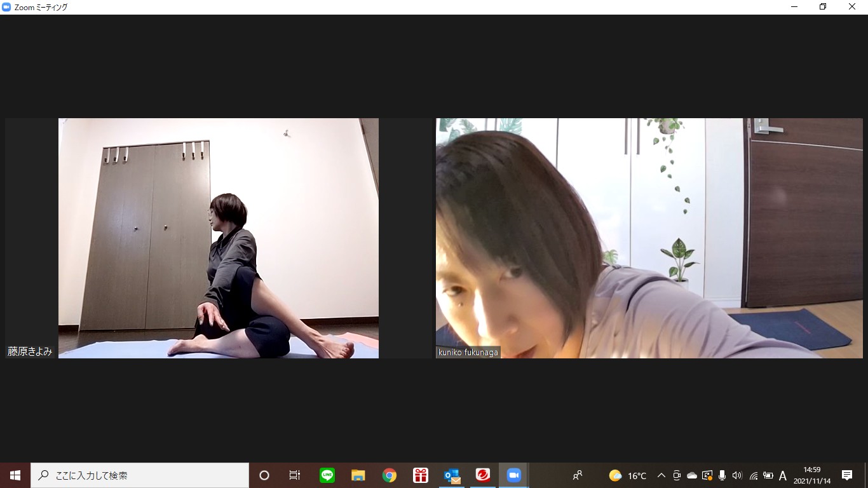Toggle IME input mode A indicator

[783, 475]
